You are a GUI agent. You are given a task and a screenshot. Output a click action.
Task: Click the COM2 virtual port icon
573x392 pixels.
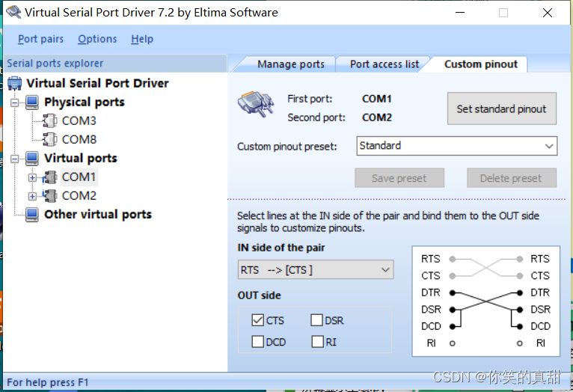(x=49, y=196)
